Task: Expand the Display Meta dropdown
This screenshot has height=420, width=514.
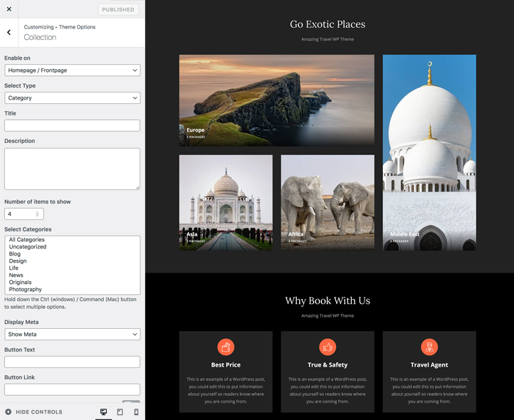Action: (72, 335)
